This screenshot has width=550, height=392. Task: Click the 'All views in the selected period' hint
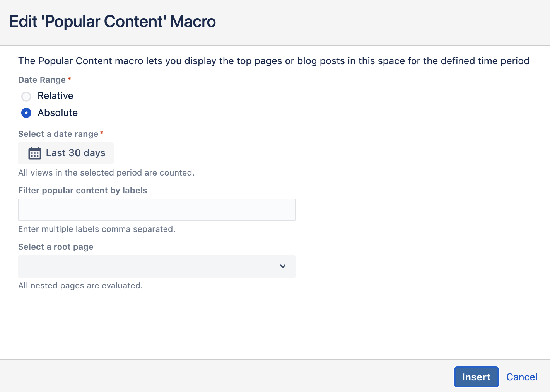pyautogui.click(x=106, y=173)
